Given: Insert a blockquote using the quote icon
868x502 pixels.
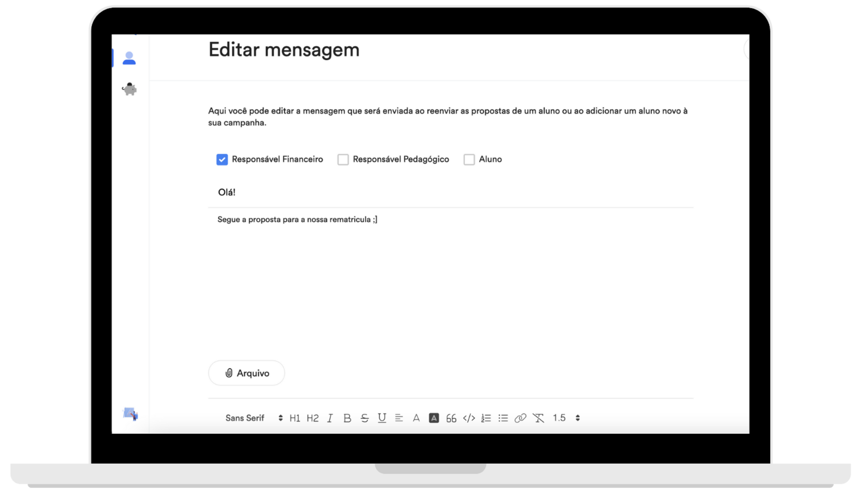Looking at the screenshot, I should click(451, 418).
